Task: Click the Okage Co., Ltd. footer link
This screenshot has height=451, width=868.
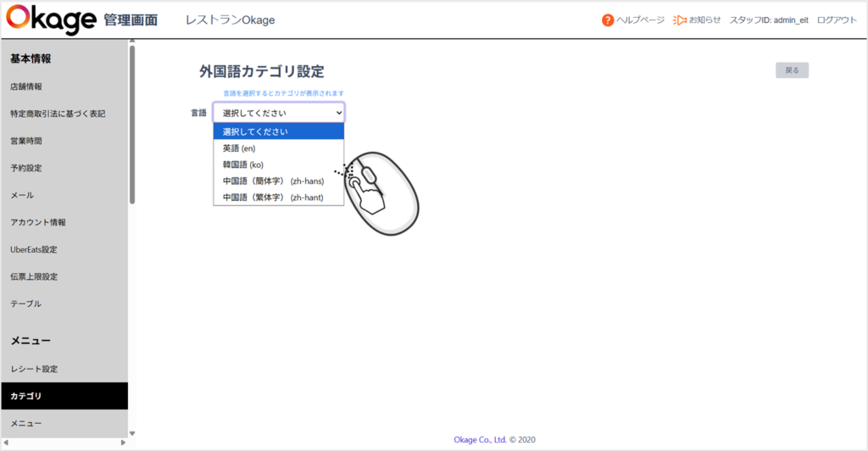Action: tap(480, 440)
